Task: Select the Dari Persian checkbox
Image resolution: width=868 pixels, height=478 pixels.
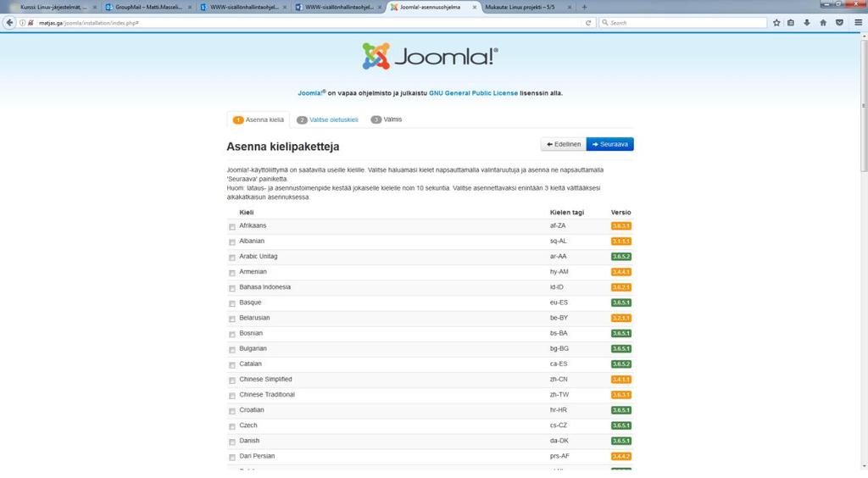Action: pos(232,458)
